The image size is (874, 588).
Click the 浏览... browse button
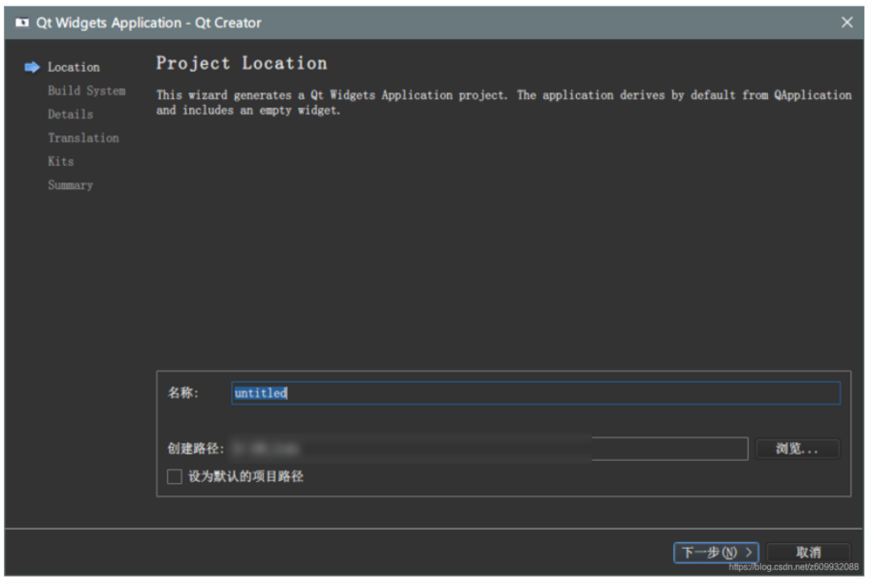point(798,449)
